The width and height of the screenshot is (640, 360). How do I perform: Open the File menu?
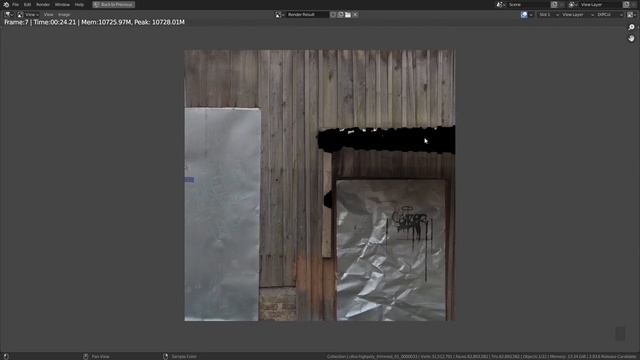point(16,4)
